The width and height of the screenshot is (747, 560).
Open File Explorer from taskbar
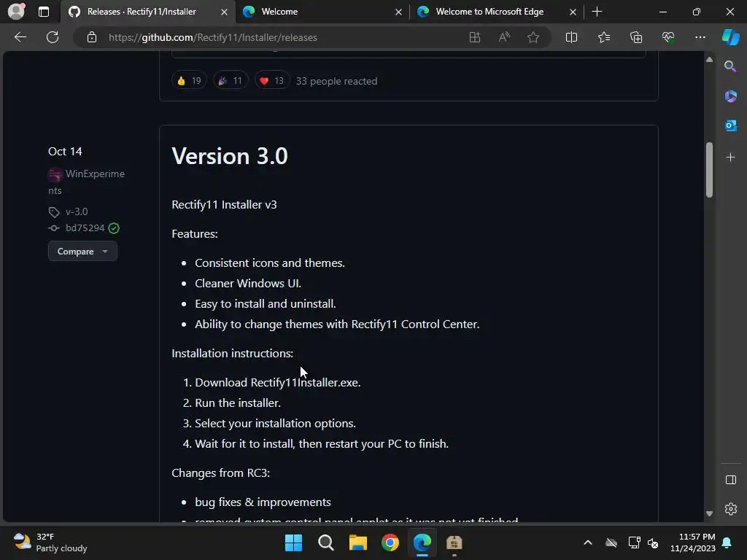point(357,542)
